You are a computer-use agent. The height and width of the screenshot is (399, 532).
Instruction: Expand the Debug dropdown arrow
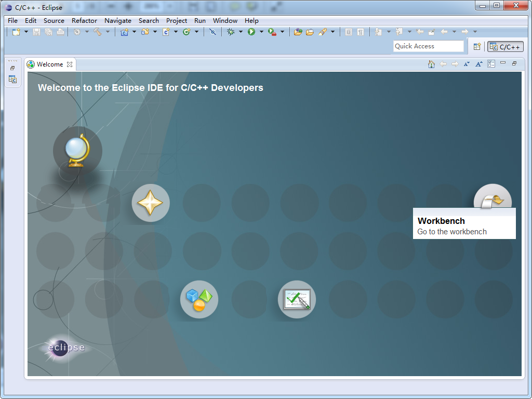point(241,32)
